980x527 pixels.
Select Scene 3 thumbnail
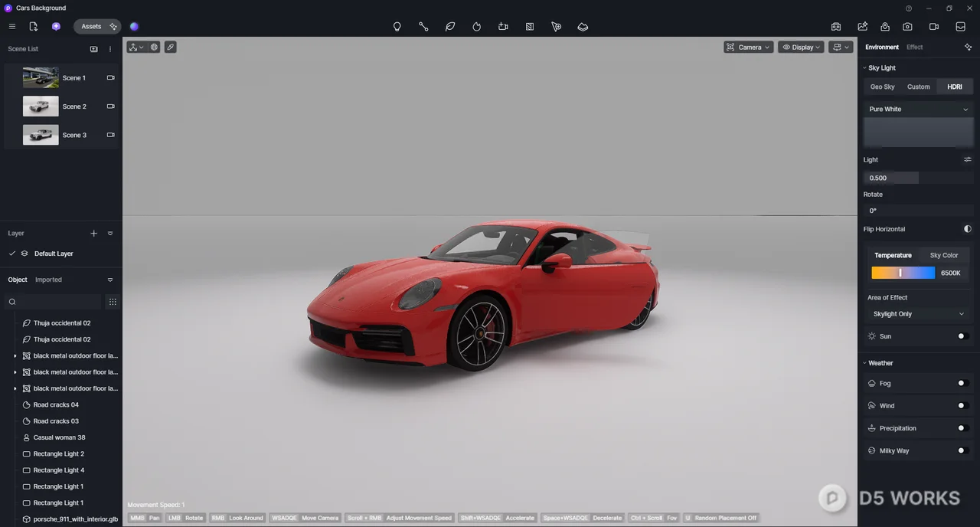click(41, 135)
